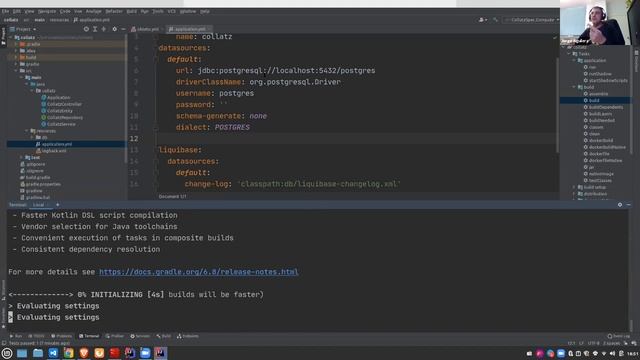Collapse the resources folder
640x360 pixels.
point(27,131)
